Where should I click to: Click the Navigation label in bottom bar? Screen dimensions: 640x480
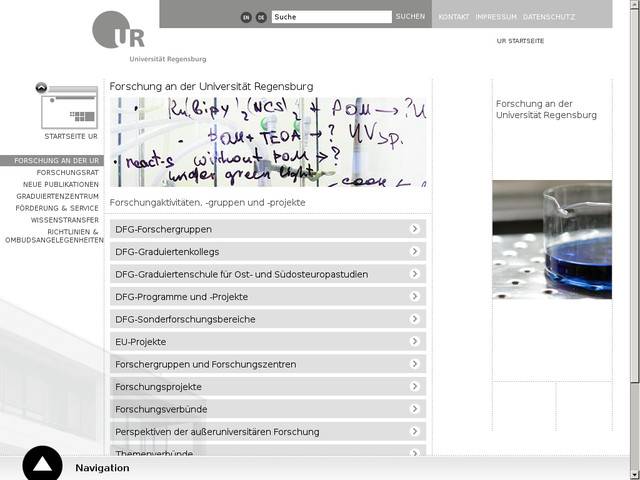point(102,468)
